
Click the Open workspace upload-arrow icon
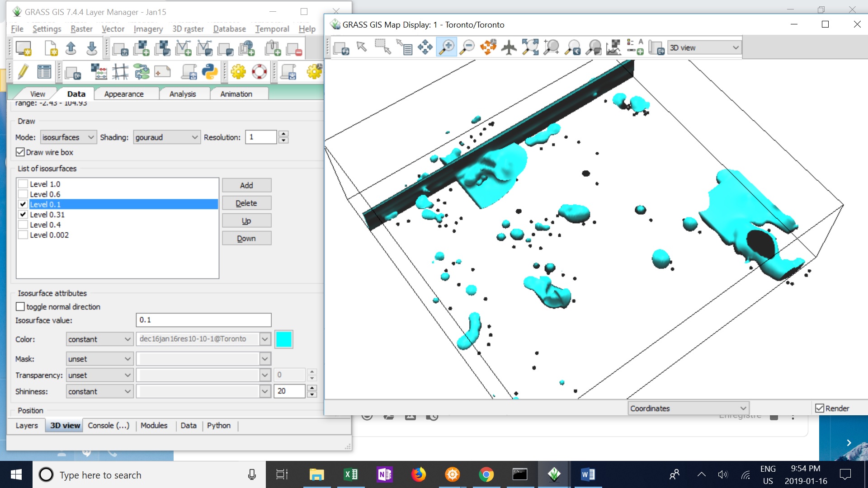(71, 48)
